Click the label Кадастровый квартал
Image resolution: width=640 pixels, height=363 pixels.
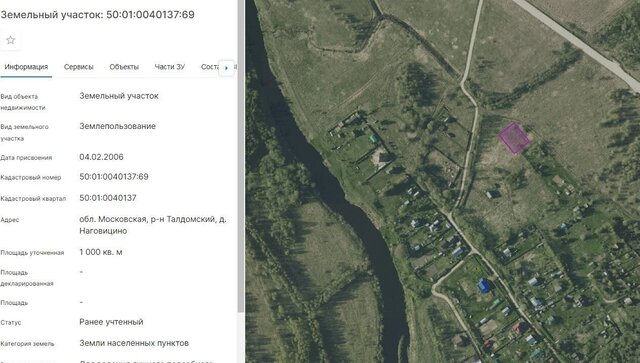click(x=33, y=198)
